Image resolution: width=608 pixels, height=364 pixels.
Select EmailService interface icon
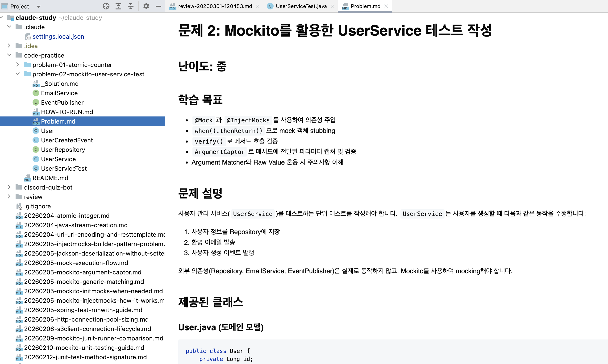pyautogui.click(x=36, y=93)
